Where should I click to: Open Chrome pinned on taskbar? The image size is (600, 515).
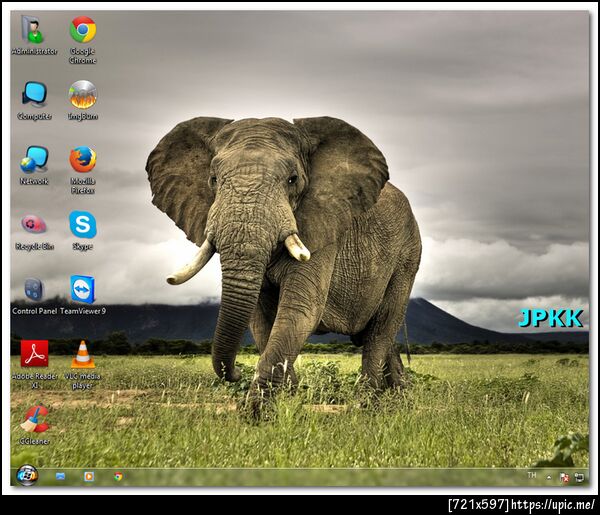tap(118, 476)
